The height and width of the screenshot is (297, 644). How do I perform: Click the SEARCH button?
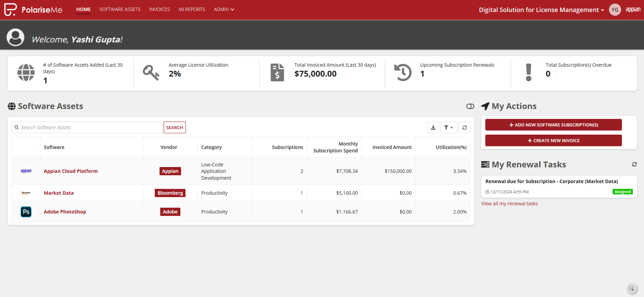(174, 127)
